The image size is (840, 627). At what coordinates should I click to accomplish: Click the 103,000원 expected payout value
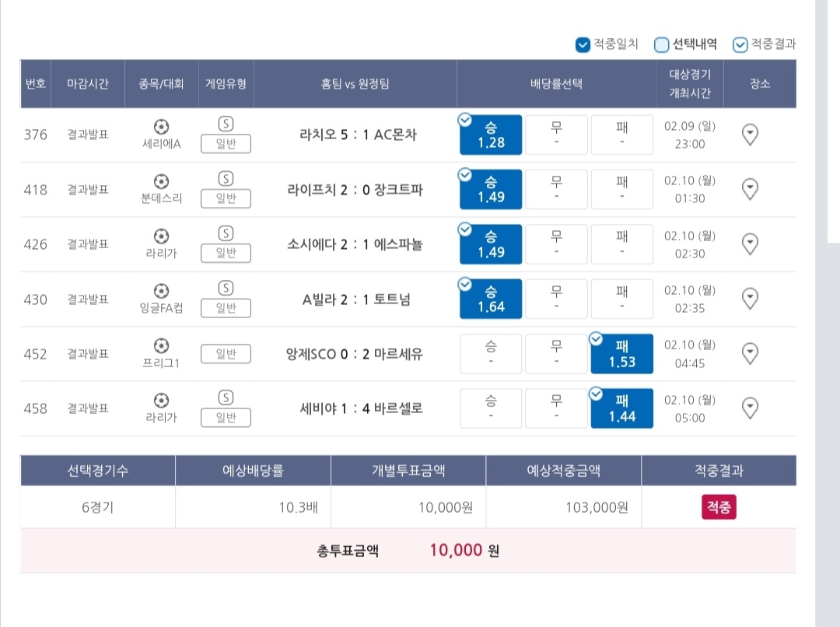[597, 507]
